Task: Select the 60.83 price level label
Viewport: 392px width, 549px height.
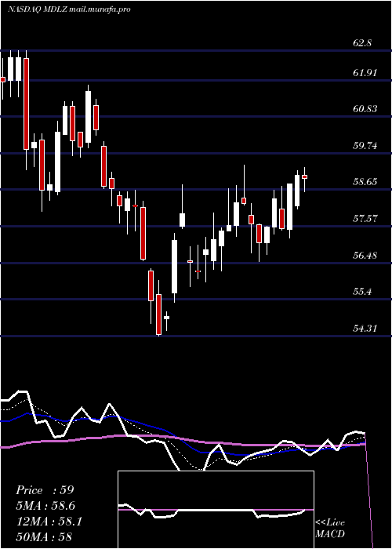Action: coord(365,109)
